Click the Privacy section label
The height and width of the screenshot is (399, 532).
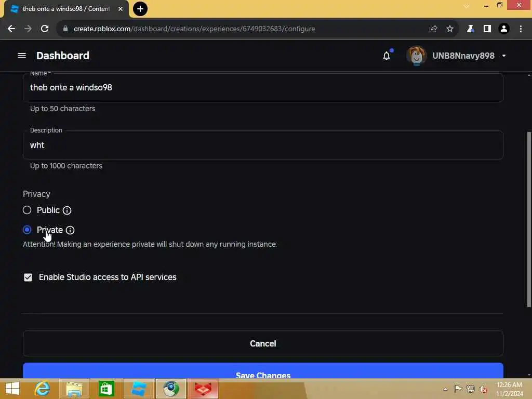(37, 194)
